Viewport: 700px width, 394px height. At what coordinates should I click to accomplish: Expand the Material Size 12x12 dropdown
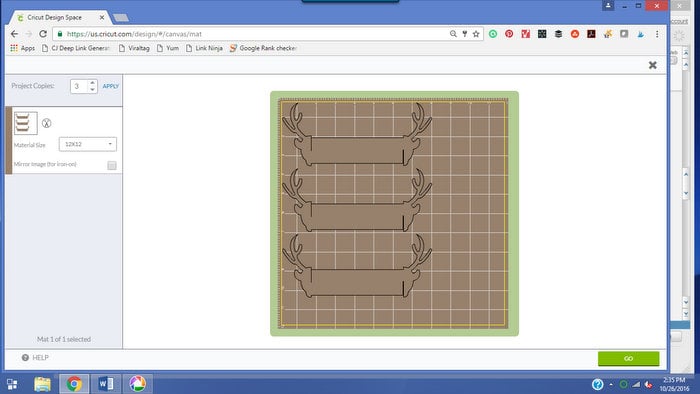click(88, 144)
